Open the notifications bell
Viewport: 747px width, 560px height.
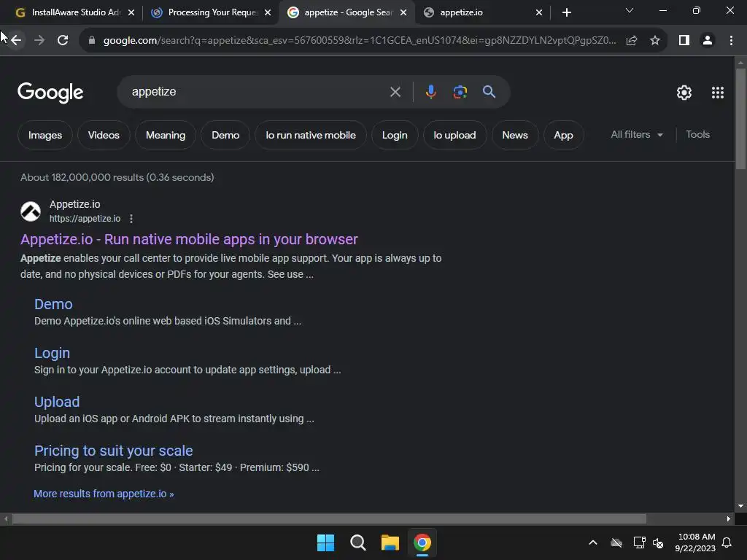coord(727,542)
